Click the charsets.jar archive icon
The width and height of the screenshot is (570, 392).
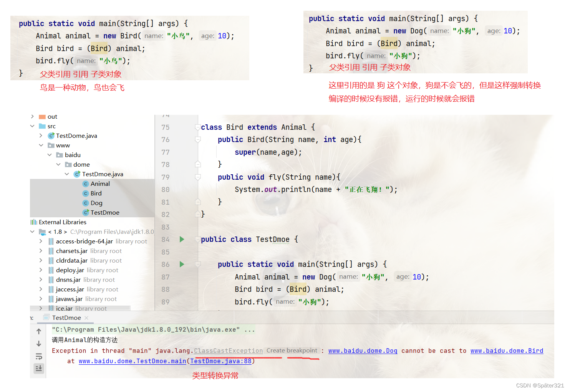[x=51, y=251]
